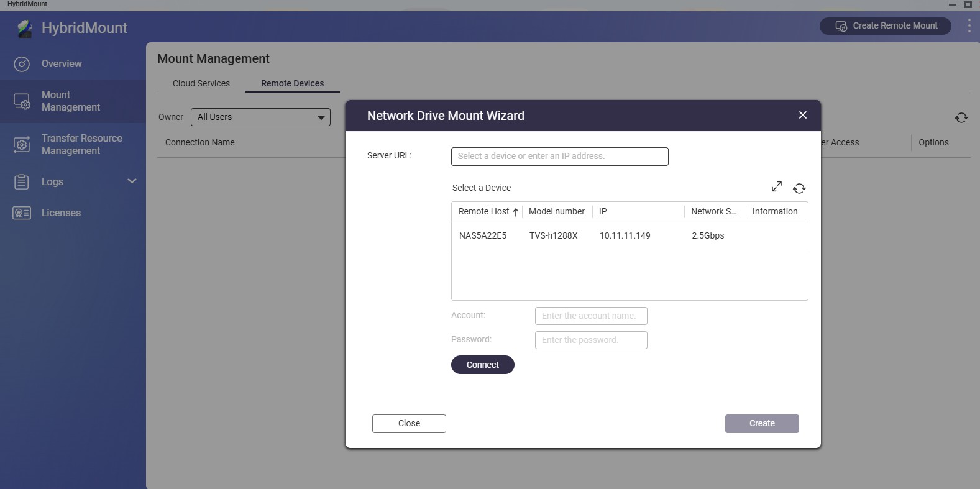
Task: Open the three-dot more options menu
Action: click(969, 26)
